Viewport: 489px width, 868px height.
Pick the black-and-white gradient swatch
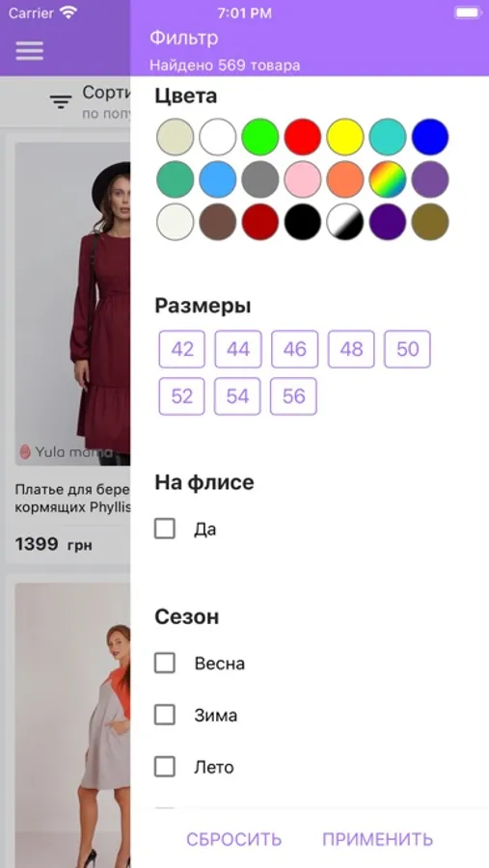345,222
